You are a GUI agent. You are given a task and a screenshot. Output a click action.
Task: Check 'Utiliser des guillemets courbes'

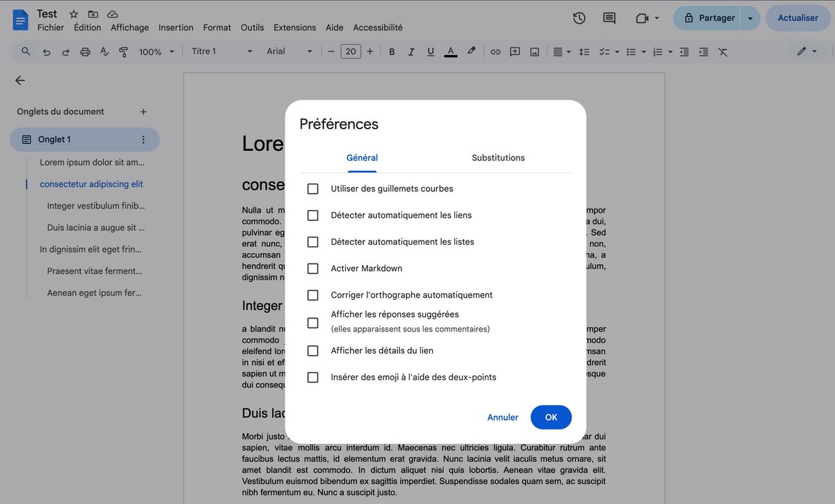[x=312, y=188]
